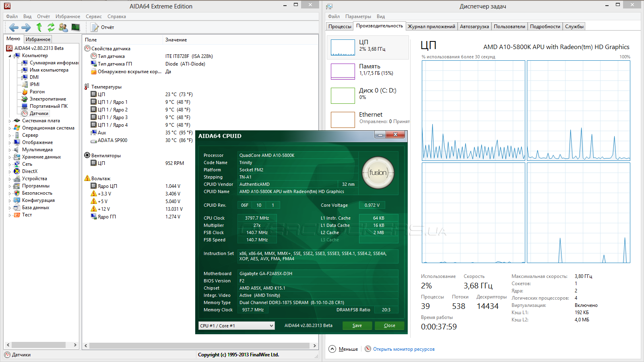The width and height of the screenshot is (644, 362).
Task: Click the Forward arrow in AIDA64 toolbar
Action: pyautogui.click(x=26, y=27)
